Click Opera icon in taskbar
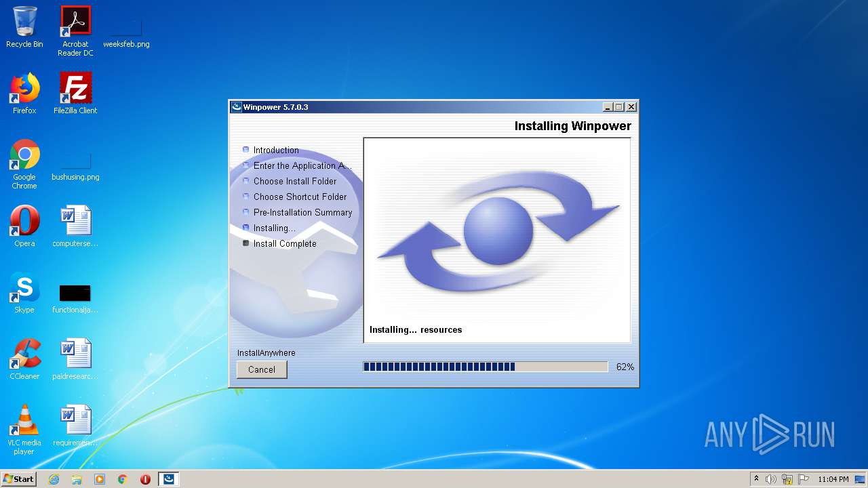 click(x=145, y=479)
